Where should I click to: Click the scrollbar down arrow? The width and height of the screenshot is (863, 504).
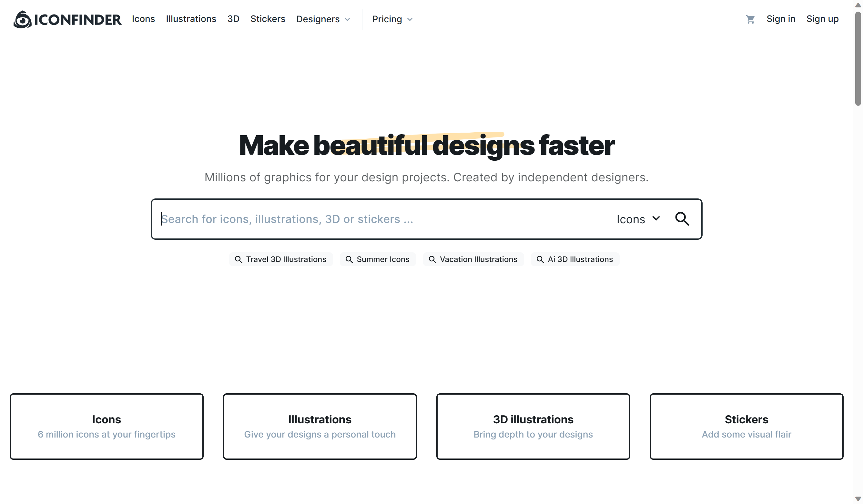coord(858,499)
